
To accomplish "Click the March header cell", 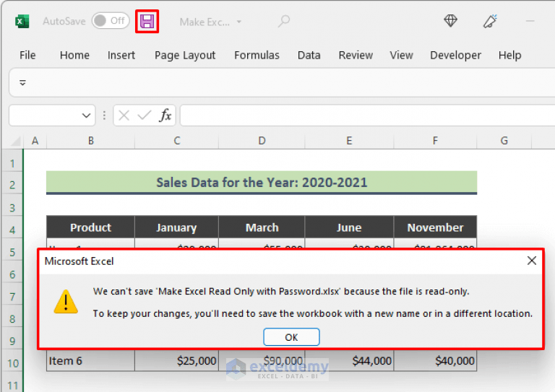I will [x=262, y=227].
